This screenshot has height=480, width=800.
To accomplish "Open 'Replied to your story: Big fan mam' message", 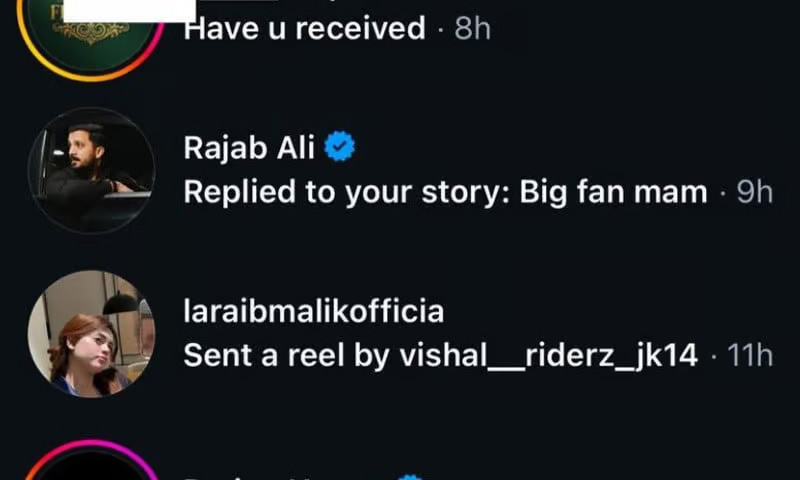I will click(x=445, y=192).
